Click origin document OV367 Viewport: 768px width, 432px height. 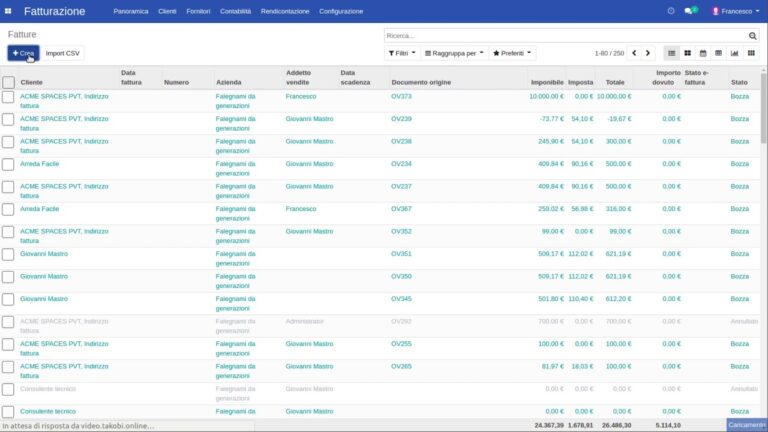401,209
